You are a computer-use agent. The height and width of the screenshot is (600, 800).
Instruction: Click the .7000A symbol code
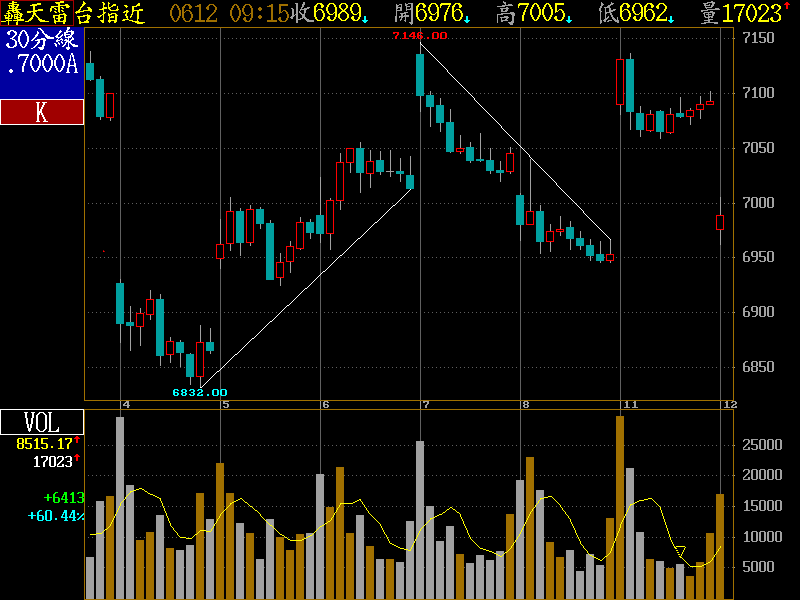point(41,65)
